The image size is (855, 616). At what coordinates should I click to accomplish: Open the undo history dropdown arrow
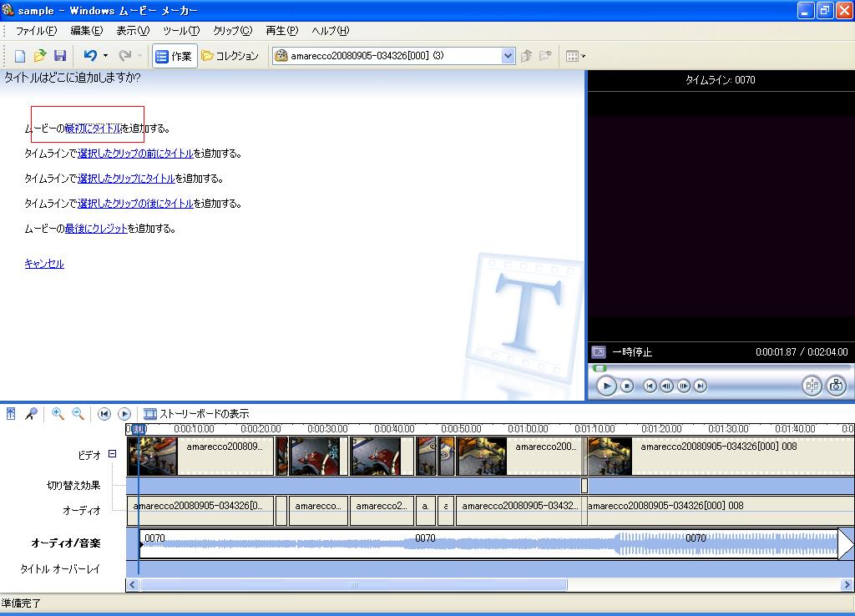tap(105, 56)
